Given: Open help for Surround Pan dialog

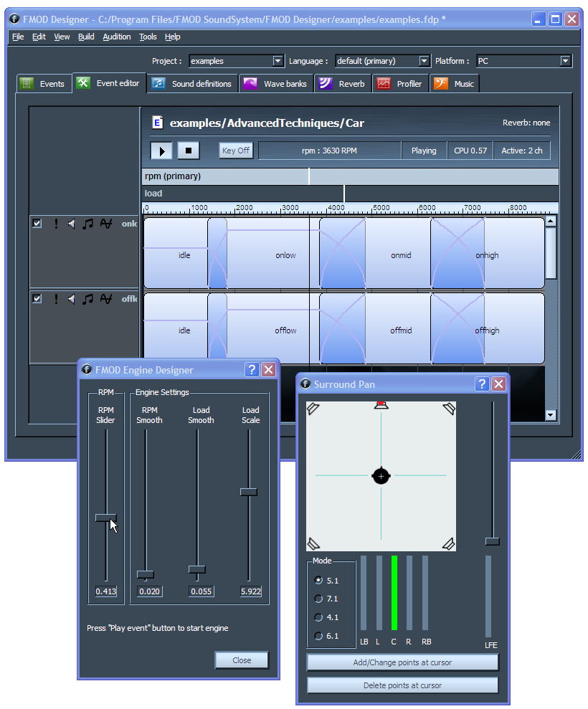Looking at the screenshot, I should [x=482, y=384].
